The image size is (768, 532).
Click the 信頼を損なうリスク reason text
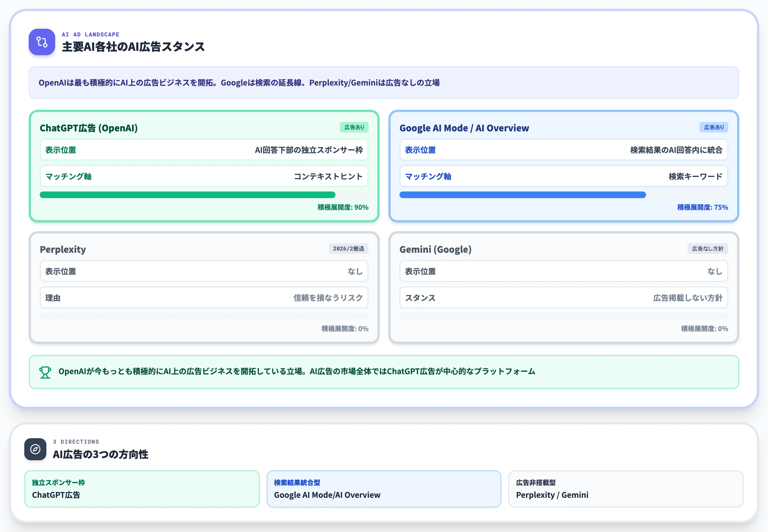pyautogui.click(x=328, y=298)
